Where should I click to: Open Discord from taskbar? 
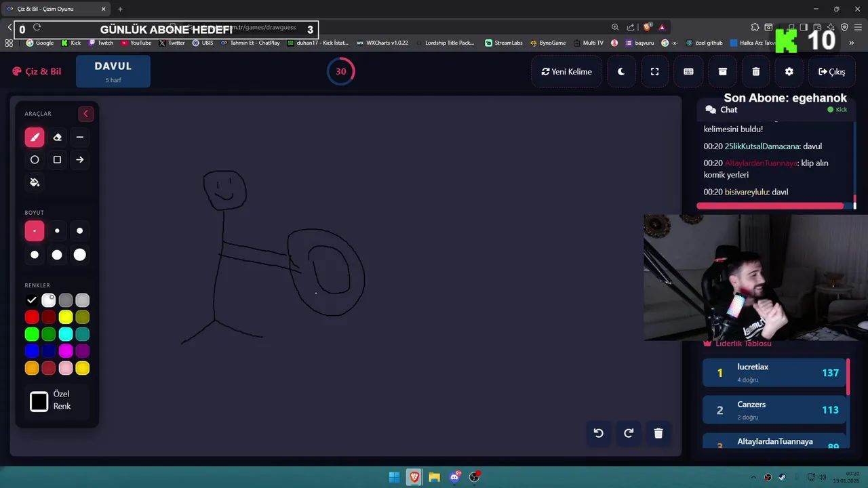(454, 477)
